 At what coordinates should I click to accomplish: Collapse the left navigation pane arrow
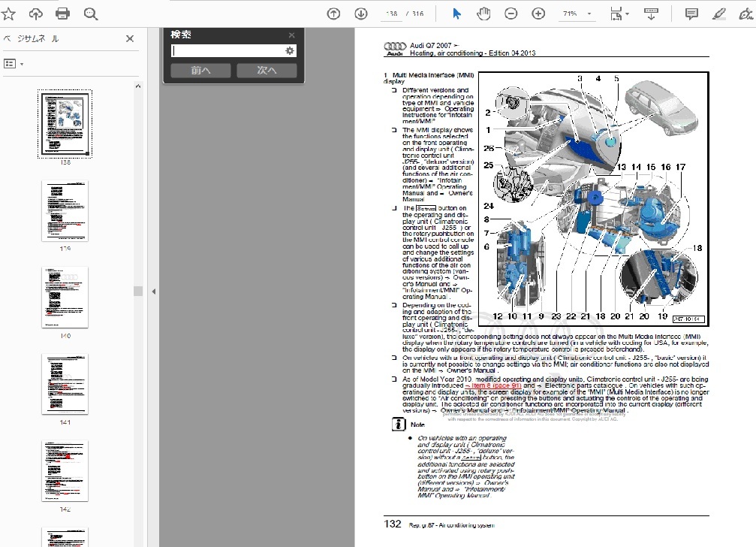[153, 292]
